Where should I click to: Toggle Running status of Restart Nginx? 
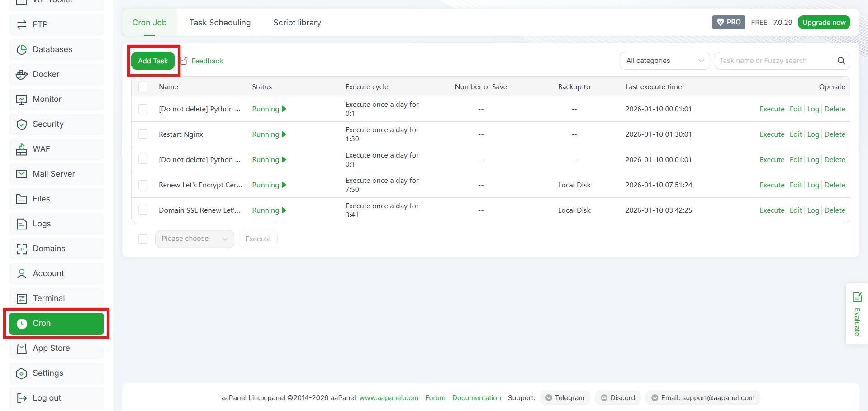[269, 134]
